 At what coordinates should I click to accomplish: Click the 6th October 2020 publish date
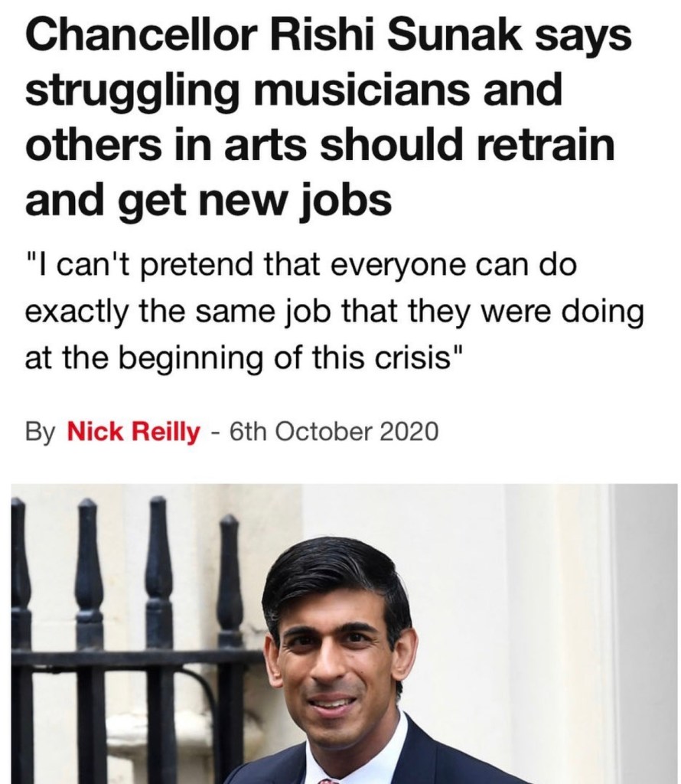(334, 432)
